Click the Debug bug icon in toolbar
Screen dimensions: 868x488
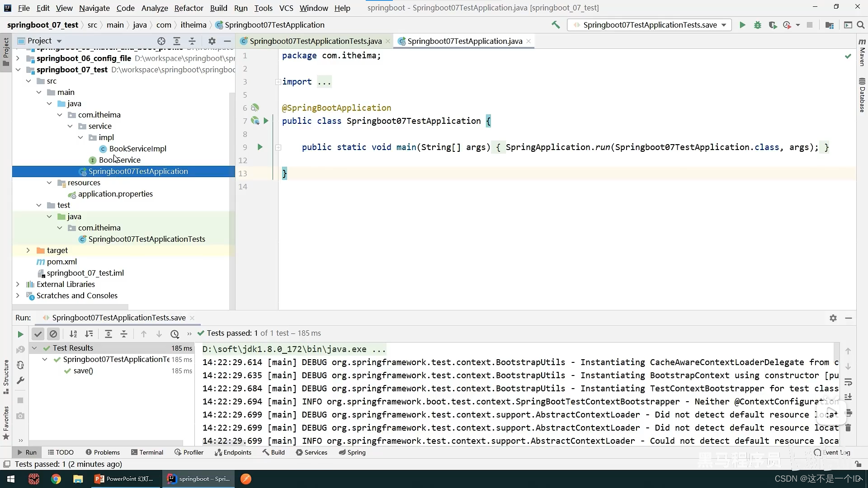[758, 25]
